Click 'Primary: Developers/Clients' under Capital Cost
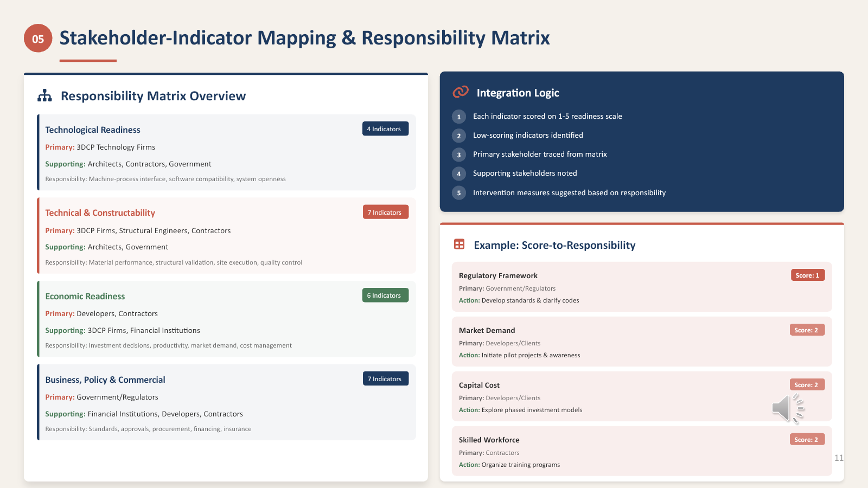This screenshot has height=488, width=868. click(500, 398)
